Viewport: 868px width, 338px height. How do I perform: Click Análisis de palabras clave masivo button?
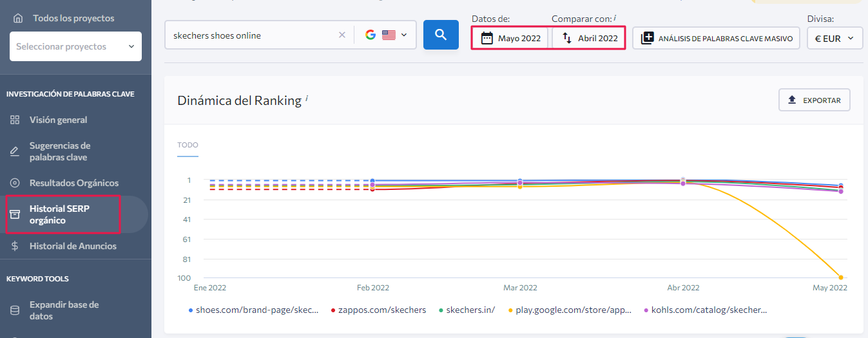(717, 38)
